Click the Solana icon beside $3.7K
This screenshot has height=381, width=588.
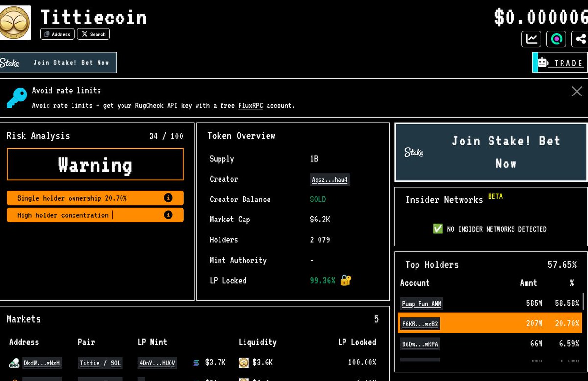tap(196, 363)
